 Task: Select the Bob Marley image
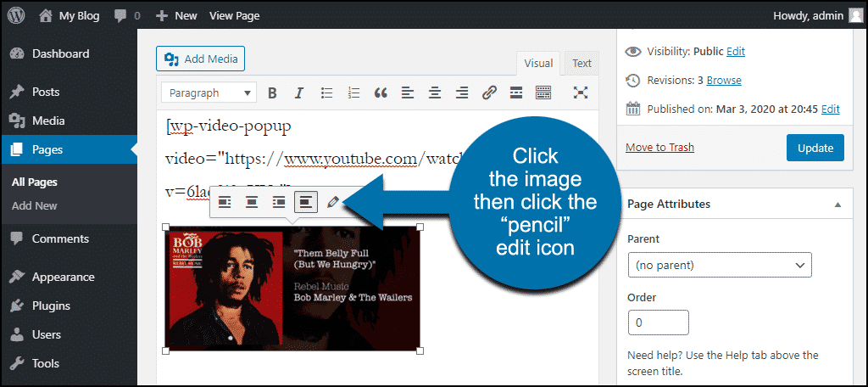292,289
